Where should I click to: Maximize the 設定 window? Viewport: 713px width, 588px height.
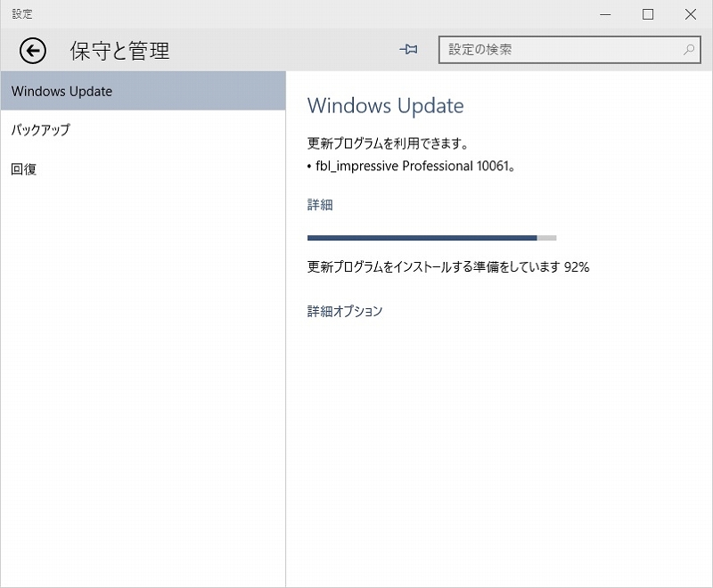coord(648,14)
